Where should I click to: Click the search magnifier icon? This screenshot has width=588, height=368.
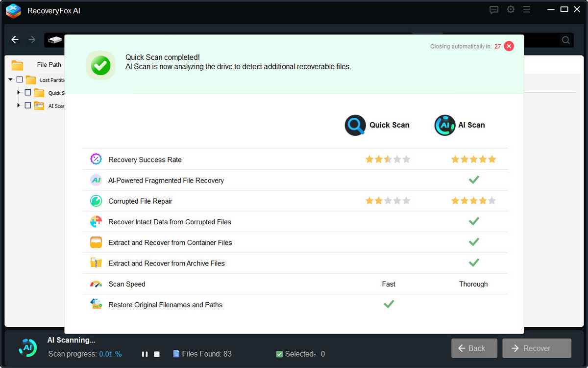pyautogui.click(x=565, y=40)
